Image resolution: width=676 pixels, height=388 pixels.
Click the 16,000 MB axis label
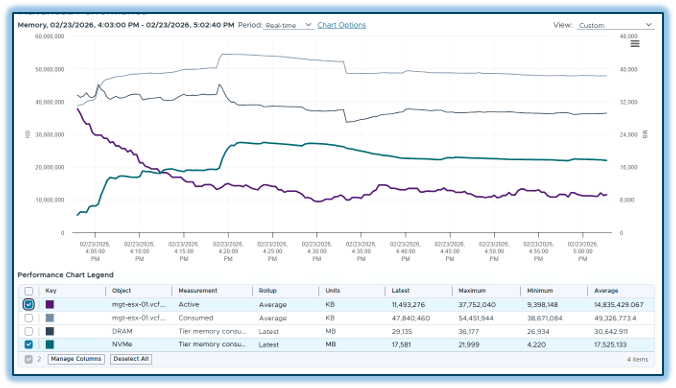[x=628, y=167]
